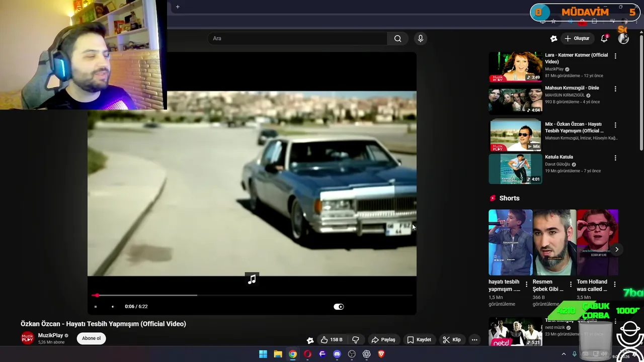Show next Shorts with right arrow
The width and height of the screenshot is (644, 362).
[x=616, y=249]
